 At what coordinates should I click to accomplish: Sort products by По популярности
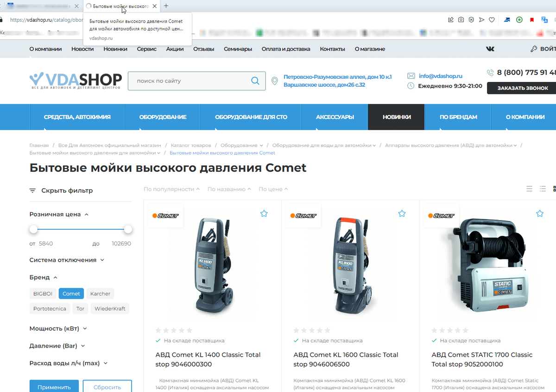(171, 189)
